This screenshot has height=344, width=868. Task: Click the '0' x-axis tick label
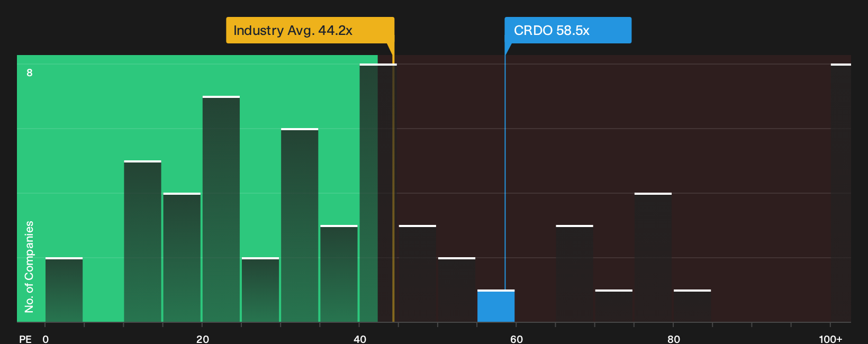[x=46, y=339]
